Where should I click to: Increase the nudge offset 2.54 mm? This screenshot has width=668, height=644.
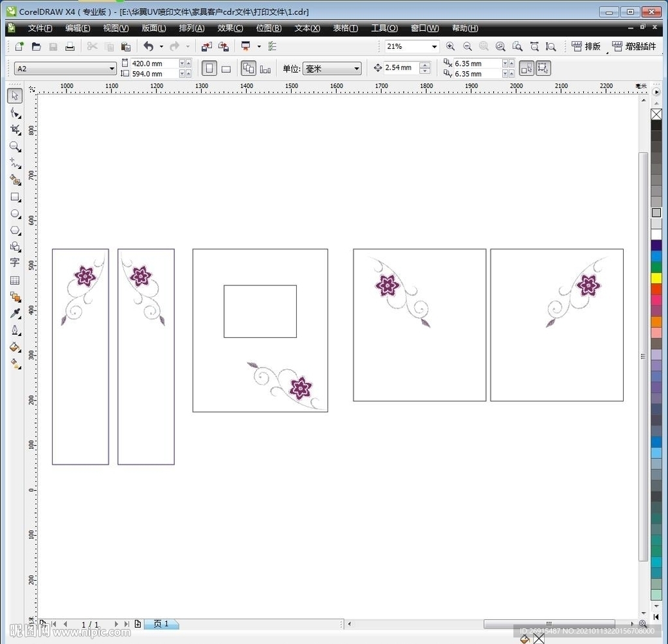pyautogui.click(x=425, y=65)
